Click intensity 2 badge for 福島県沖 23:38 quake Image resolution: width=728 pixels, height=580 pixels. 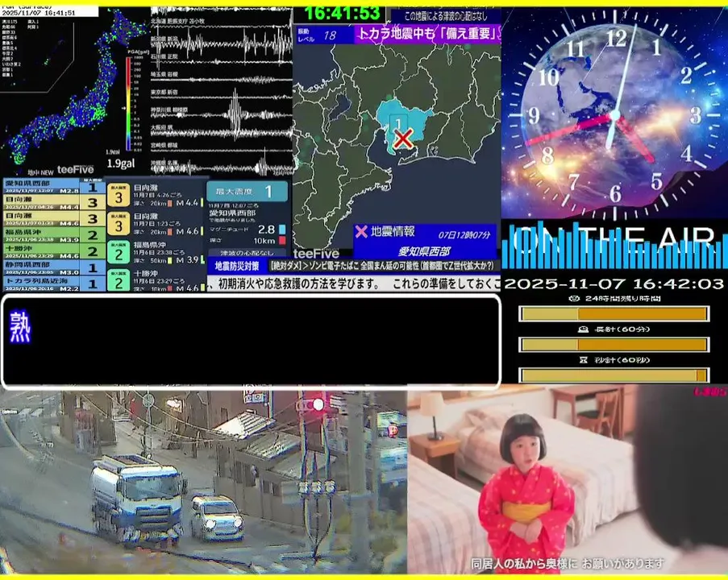click(x=119, y=253)
